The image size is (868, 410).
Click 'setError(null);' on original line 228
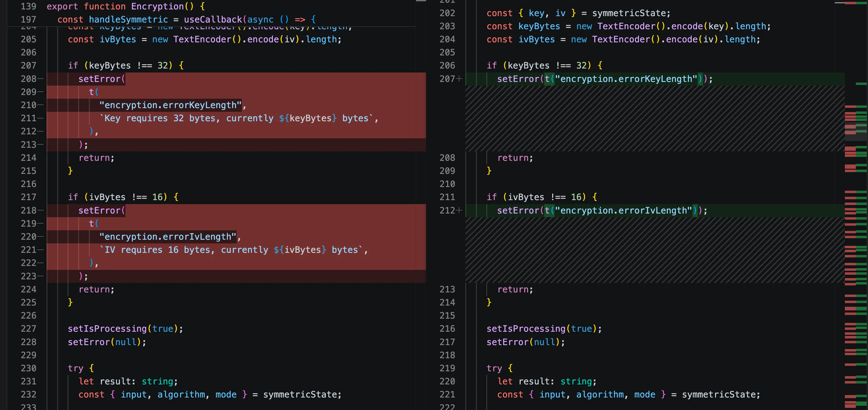pyautogui.click(x=107, y=342)
